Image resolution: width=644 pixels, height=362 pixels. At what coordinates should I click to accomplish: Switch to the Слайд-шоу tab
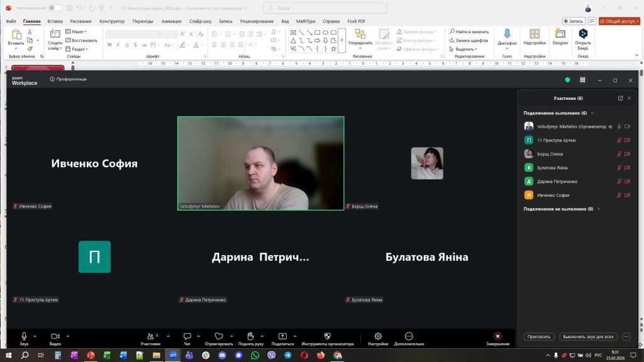[x=199, y=21]
